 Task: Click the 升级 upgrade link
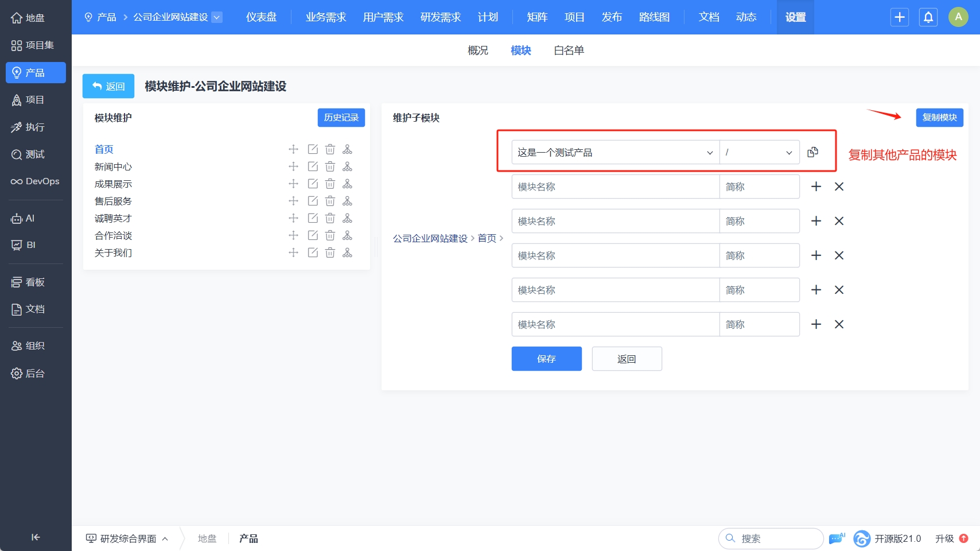coord(951,538)
